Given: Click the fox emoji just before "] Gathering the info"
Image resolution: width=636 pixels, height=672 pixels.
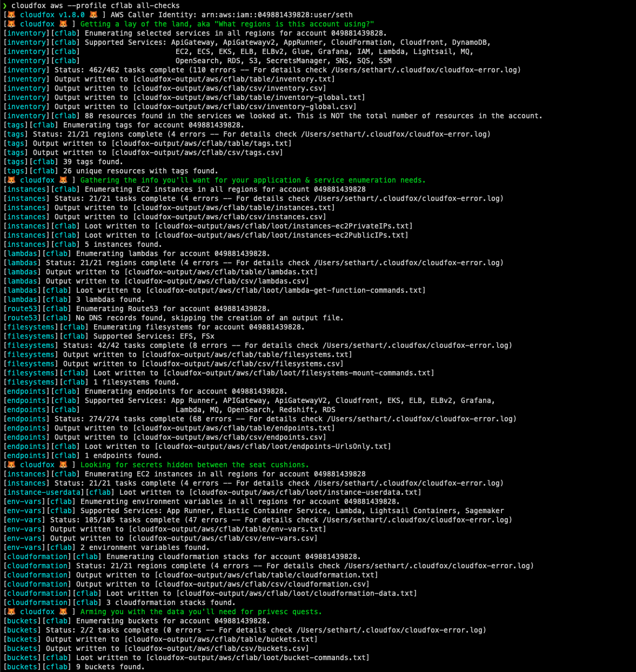Looking at the screenshot, I should [63, 180].
